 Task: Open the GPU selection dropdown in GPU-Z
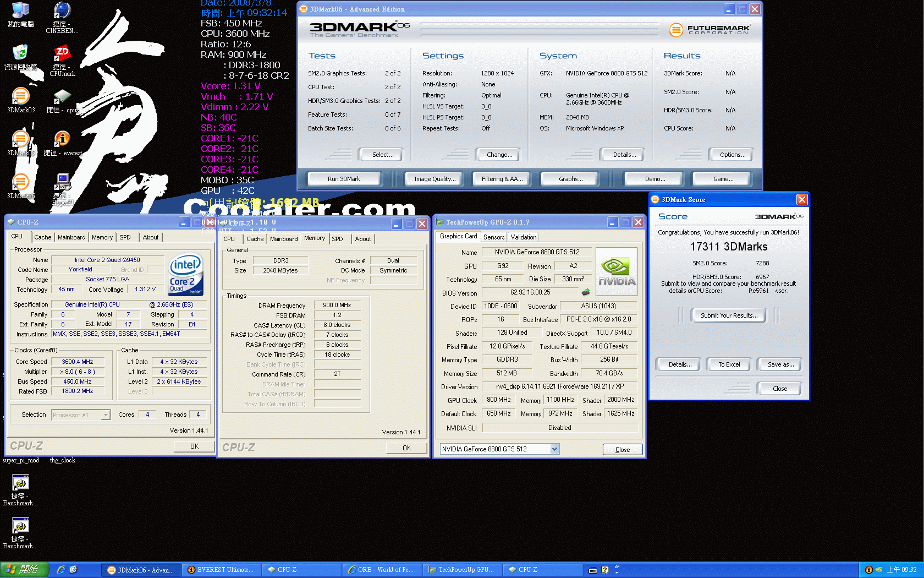click(499, 449)
